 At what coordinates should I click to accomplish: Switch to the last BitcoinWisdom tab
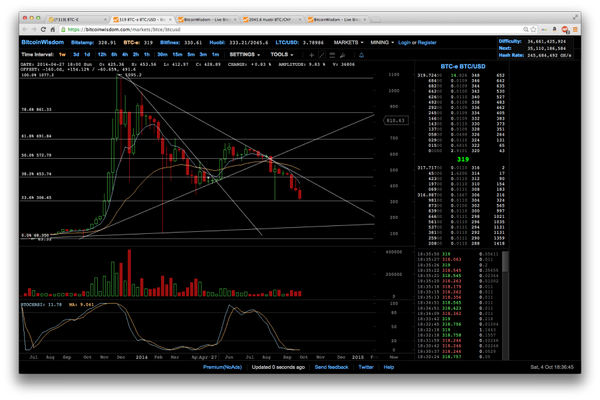pos(337,20)
